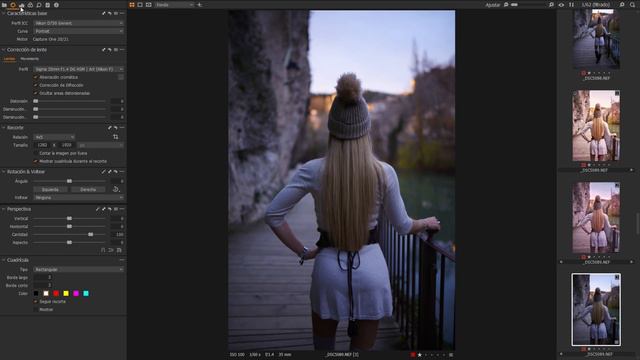The width and height of the screenshot is (640, 360).
Task: Pick the cyan grid color swatch
Action: pyautogui.click(x=86, y=293)
